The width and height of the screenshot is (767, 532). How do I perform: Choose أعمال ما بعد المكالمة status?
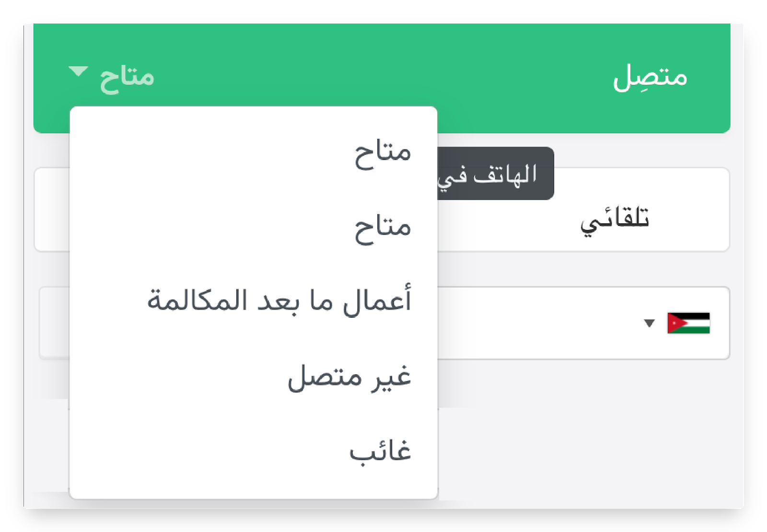point(279,301)
